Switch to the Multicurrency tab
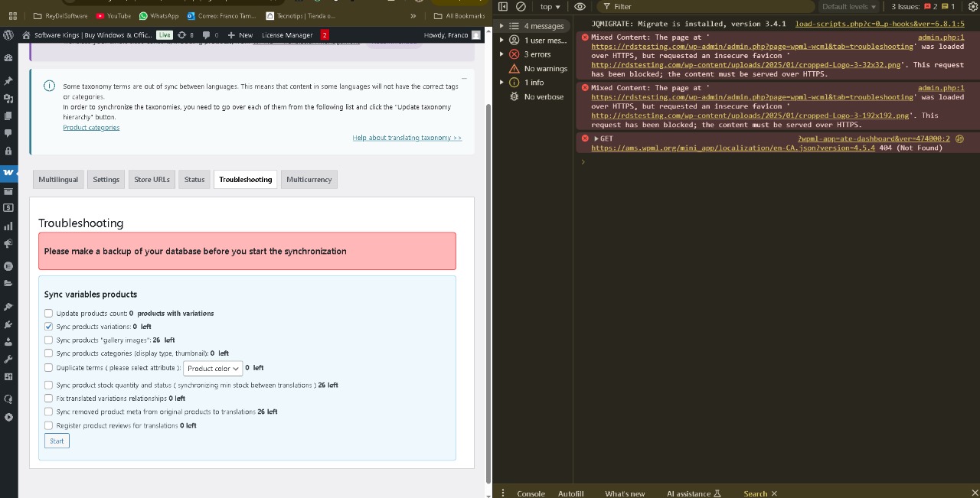The height and width of the screenshot is (498, 980). (x=309, y=180)
